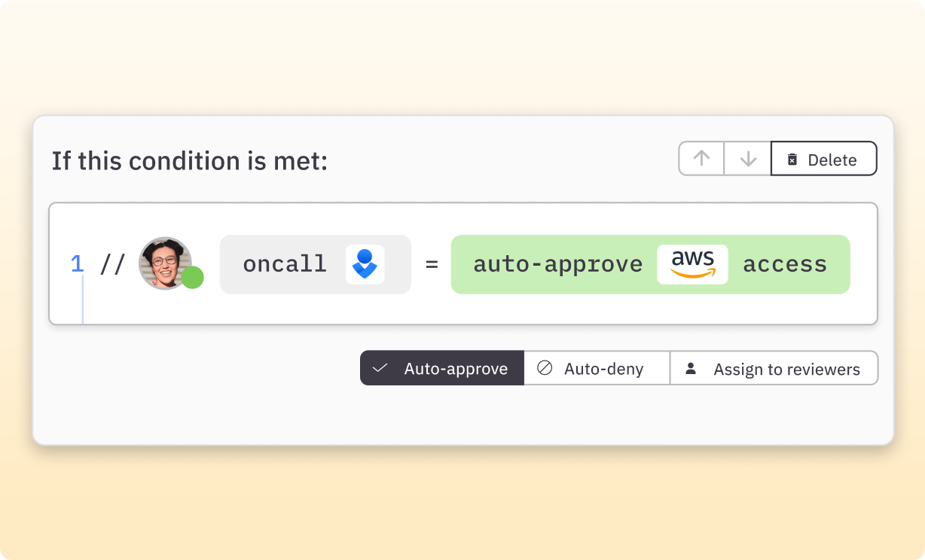This screenshot has width=925, height=560.
Task: Click the "If this condition is met" heading
Action: pos(190,161)
